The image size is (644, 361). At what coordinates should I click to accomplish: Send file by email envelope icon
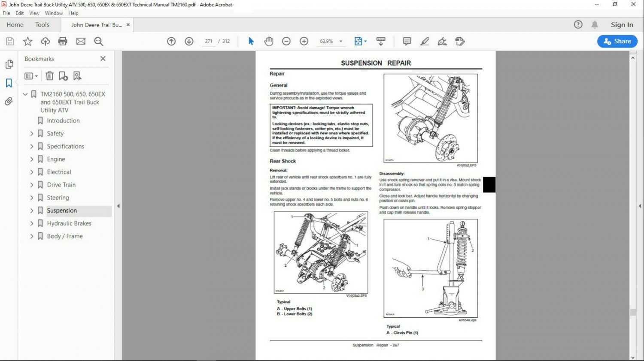tap(81, 42)
